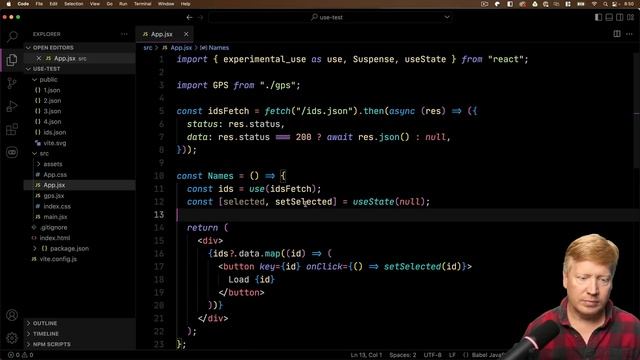Open the Run menu
Screen dimensions: 640x360
[123, 4]
